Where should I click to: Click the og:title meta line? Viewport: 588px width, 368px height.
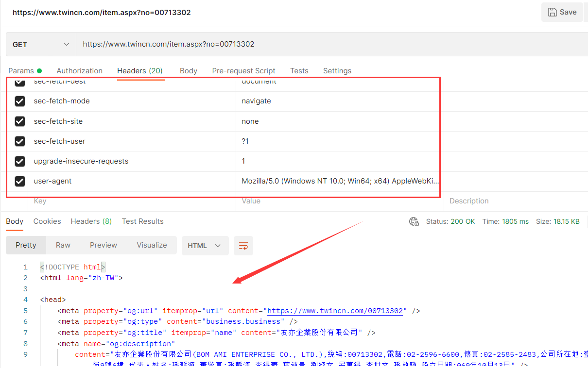coord(217,333)
